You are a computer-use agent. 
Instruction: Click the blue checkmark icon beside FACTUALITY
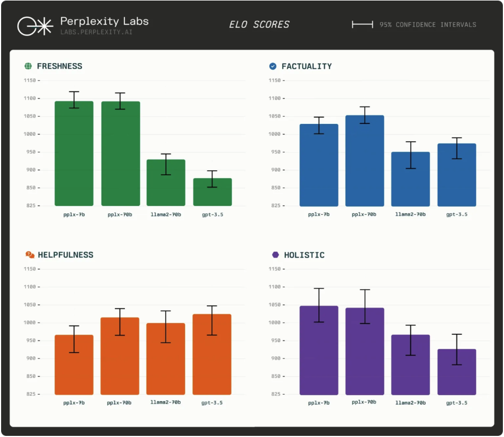pyautogui.click(x=273, y=66)
